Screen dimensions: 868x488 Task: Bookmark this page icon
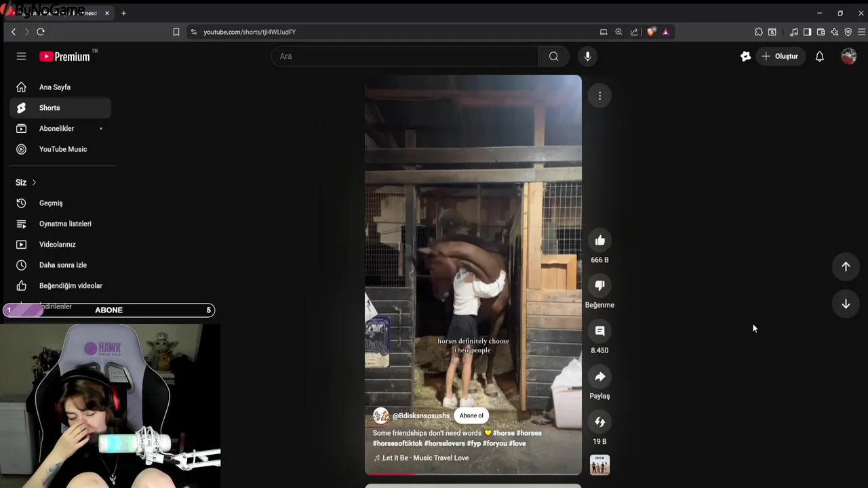tap(176, 32)
